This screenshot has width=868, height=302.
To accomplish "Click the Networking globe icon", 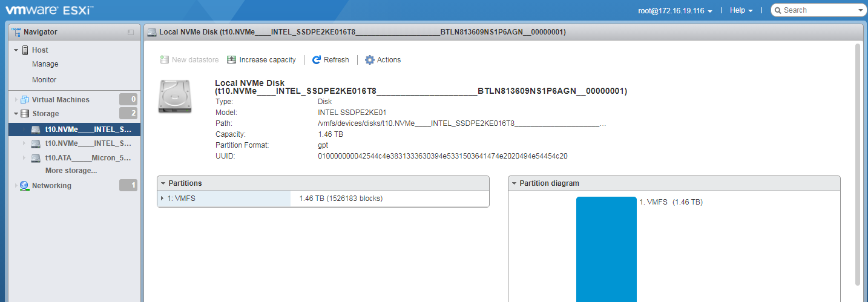I will pyautogui.click(x=24, y=186).
